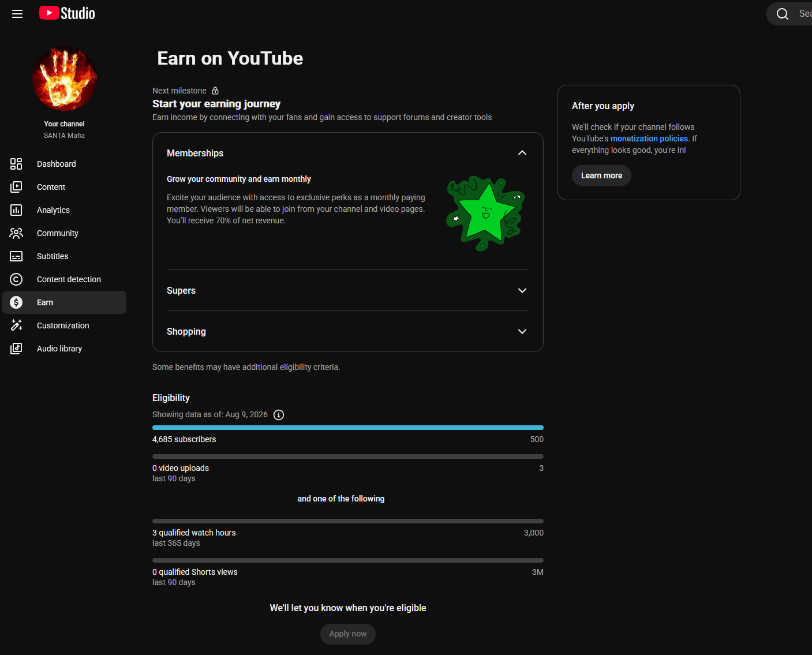Go to the Dashboard page
This screenshot has width=812, height=655.
pyautogui.click(x=65, y=164)
